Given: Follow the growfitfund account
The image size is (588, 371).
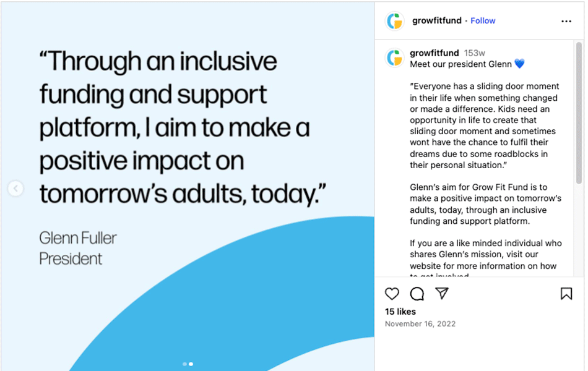Looking at the screenshot, I should click(x=483, y=21).
